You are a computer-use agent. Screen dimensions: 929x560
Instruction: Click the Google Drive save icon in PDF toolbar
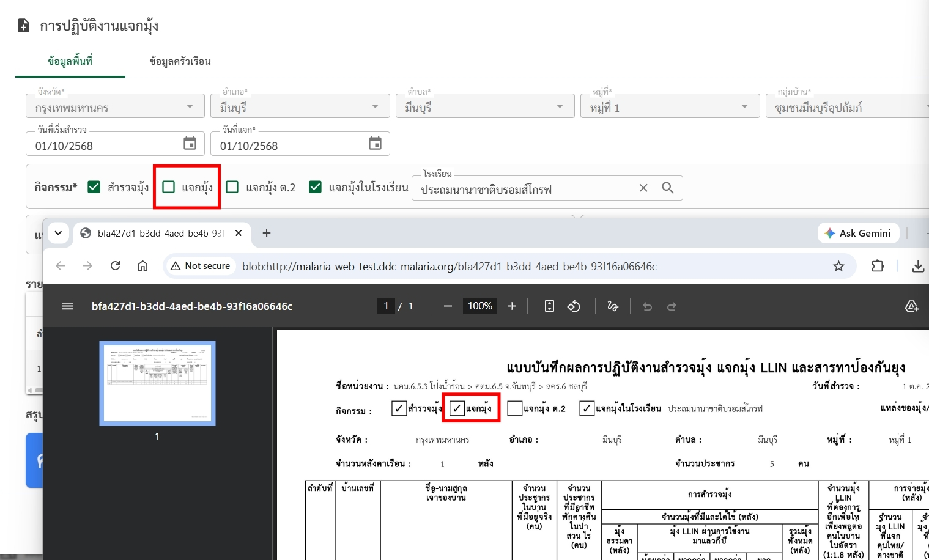coord(911,306)
